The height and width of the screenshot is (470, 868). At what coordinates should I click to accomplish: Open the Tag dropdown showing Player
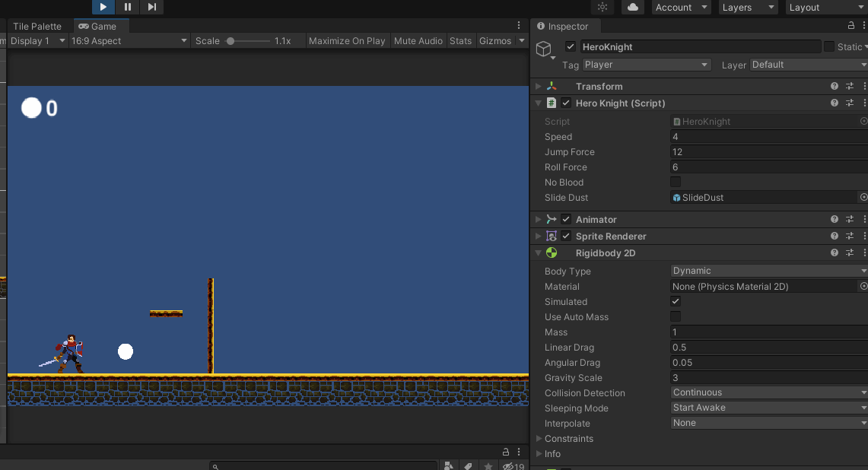point(646,65)
